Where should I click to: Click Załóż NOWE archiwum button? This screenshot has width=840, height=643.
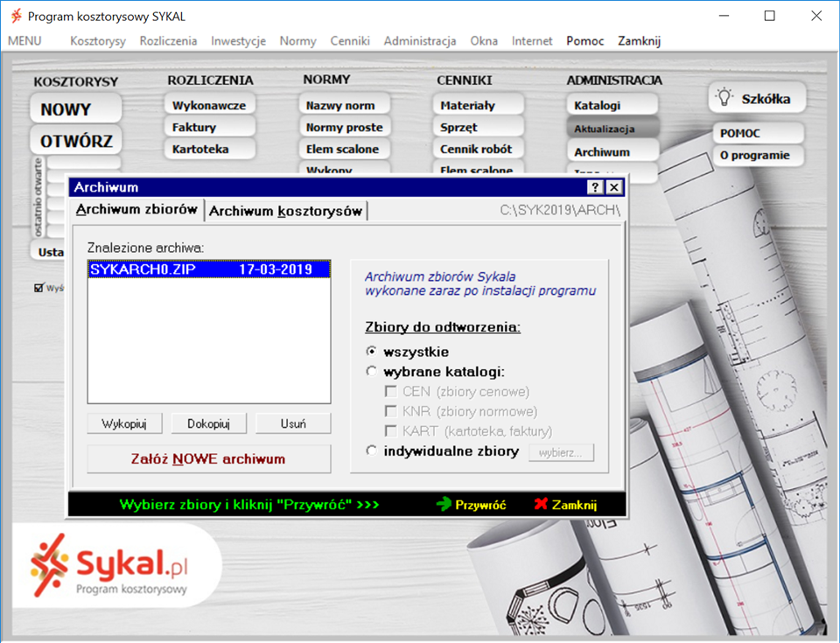click(x=209, y=458)
